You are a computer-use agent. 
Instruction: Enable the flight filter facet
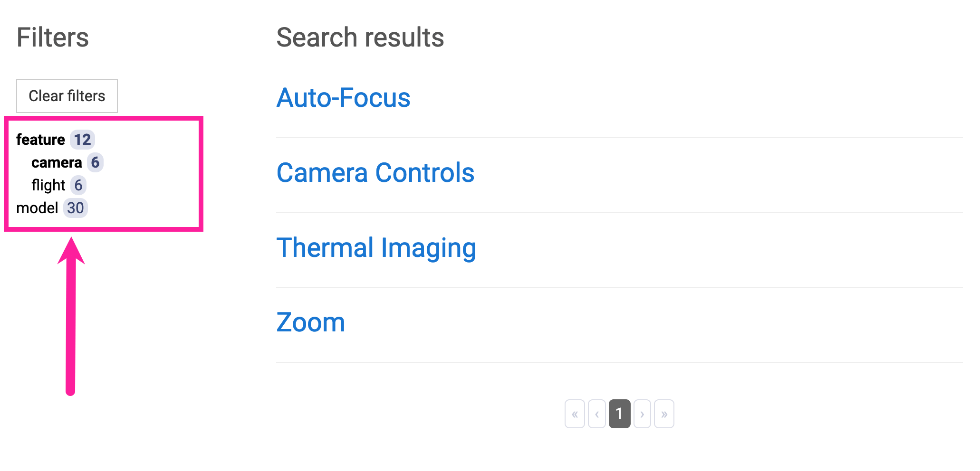coord(49,185)
